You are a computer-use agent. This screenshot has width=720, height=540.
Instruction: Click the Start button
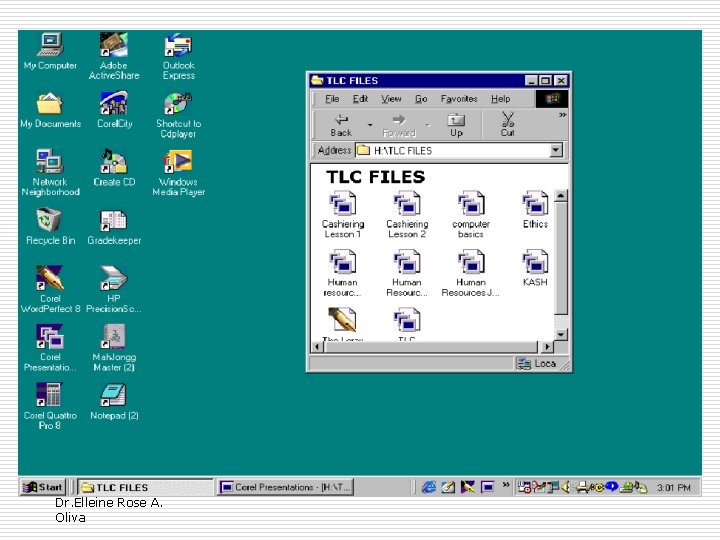43,487
